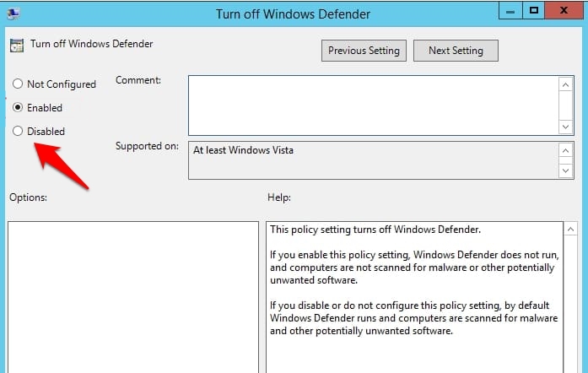
Task: Click 'This policy setting turns off Windows Defender.'
Action: click(x=375, y=230)
